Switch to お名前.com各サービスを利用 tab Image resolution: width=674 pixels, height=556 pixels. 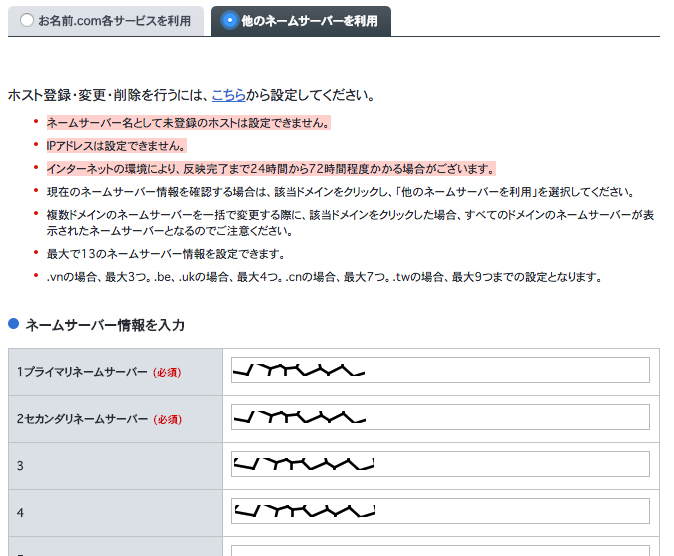click(x=106, y=21)
